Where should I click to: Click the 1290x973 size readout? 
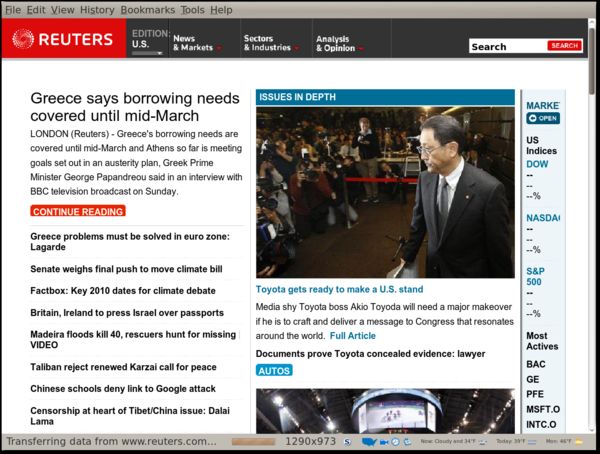pyautogui.click(x=310, y=441)
